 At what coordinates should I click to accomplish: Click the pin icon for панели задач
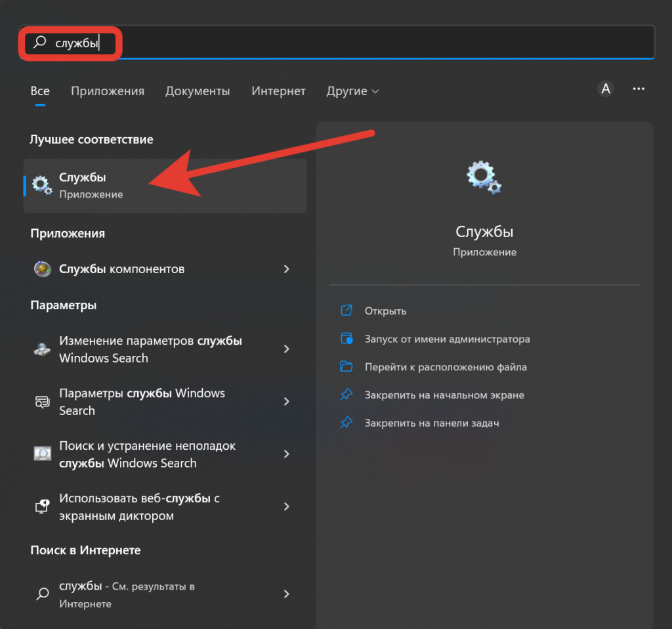coord(346,422)
